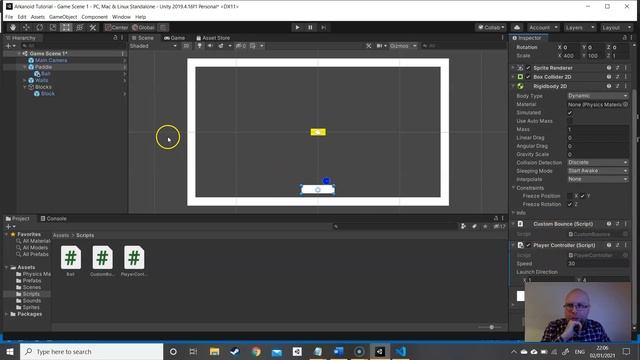The image size is (640, 360).
Task: Select Block prefab in Hierarchy
Action: click(x=48, y=93)
